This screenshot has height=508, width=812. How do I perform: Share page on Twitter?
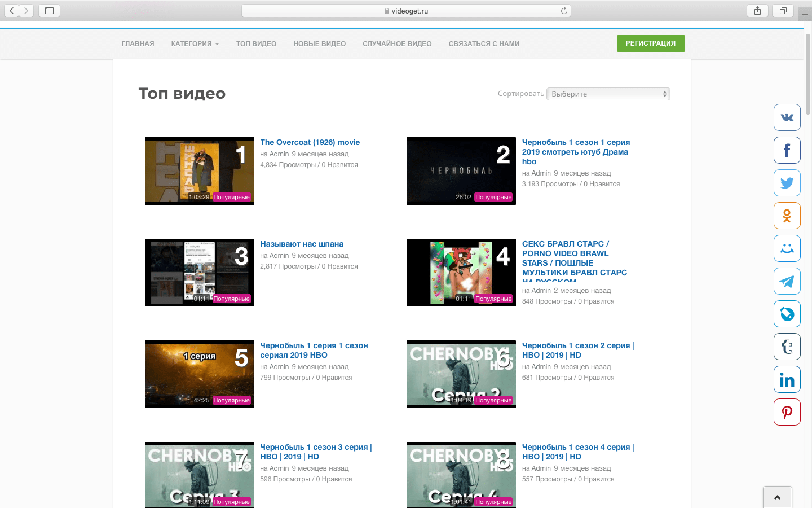point(787,183)
